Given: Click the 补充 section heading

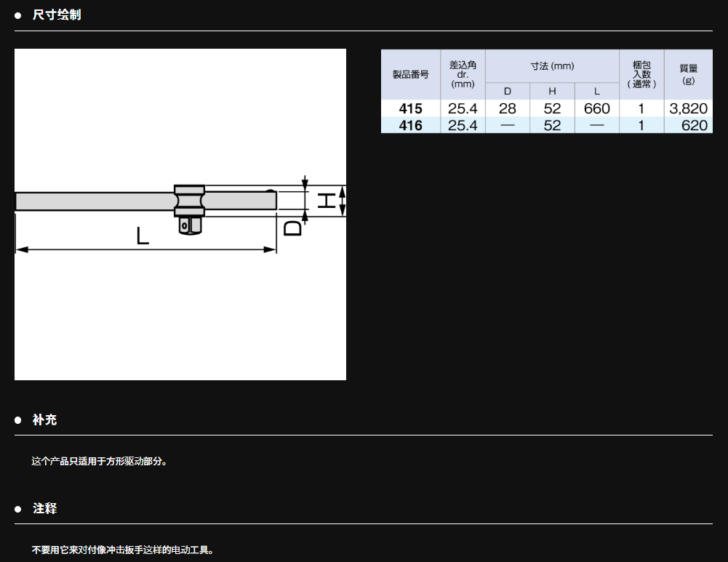Looking at the screenshot, I should click(x=44, y=420).
